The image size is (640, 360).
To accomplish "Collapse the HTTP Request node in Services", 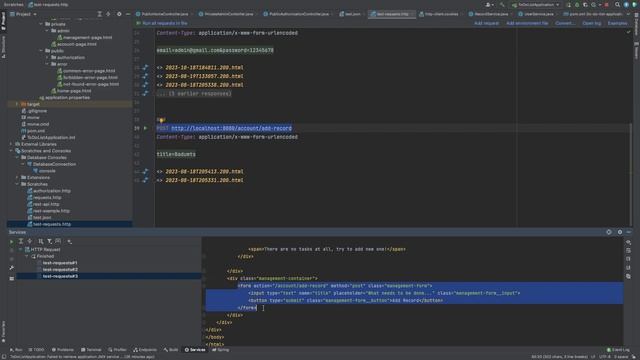I will pyautogui.click(x=20, y=249).
